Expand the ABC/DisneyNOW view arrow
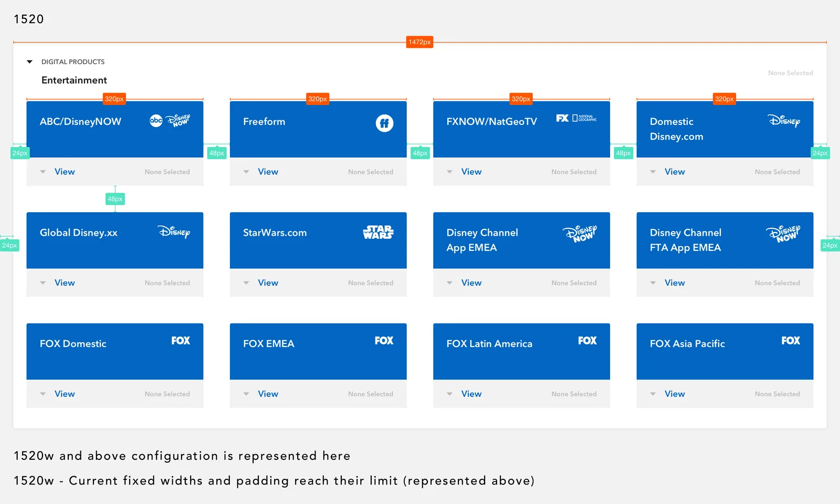The image size is (840, 504). 43,172
